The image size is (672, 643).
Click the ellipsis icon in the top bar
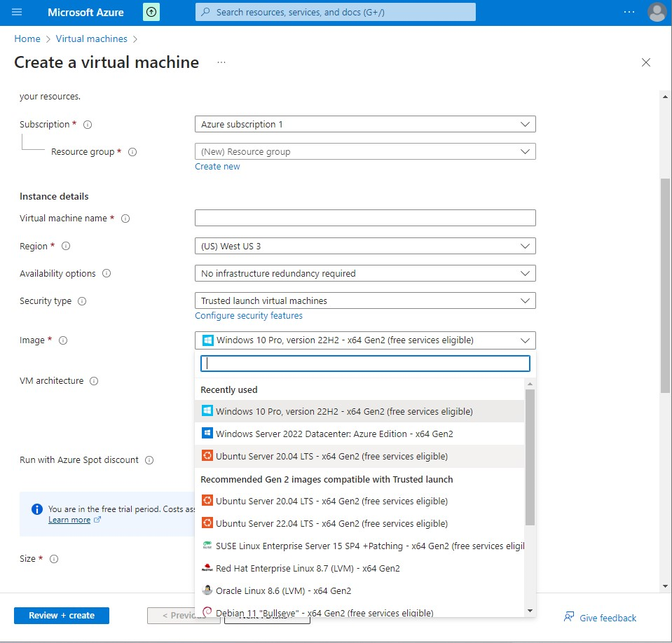tap(629, 11)
